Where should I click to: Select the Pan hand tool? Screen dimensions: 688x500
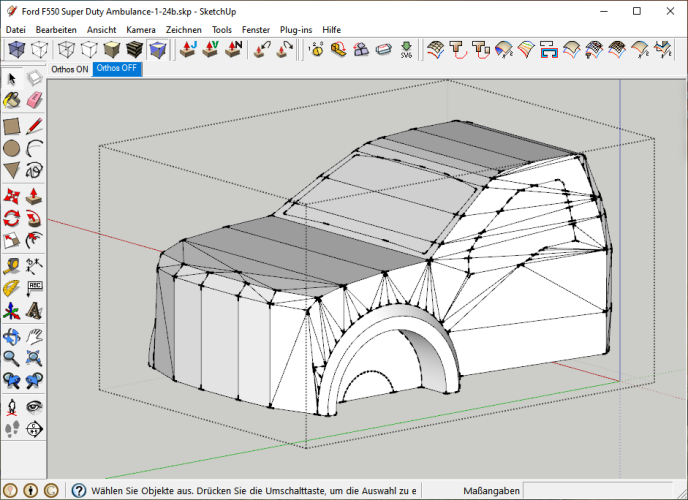click(34, 337)
